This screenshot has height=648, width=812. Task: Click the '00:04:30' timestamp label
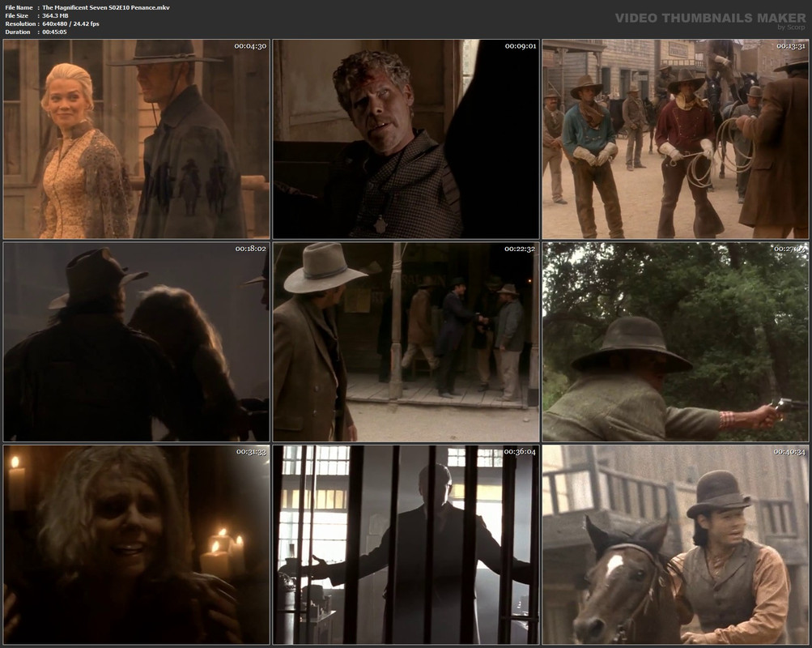click(250, 46)
